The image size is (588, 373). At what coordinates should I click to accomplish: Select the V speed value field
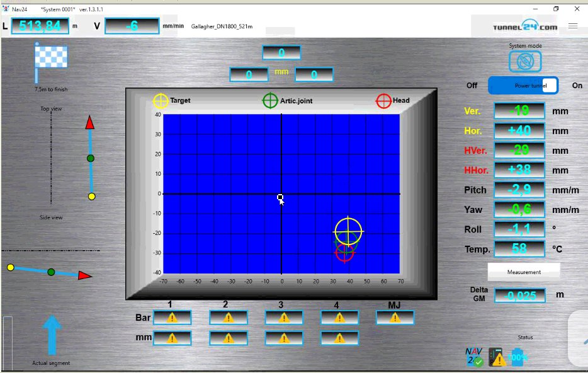(132, 26)
